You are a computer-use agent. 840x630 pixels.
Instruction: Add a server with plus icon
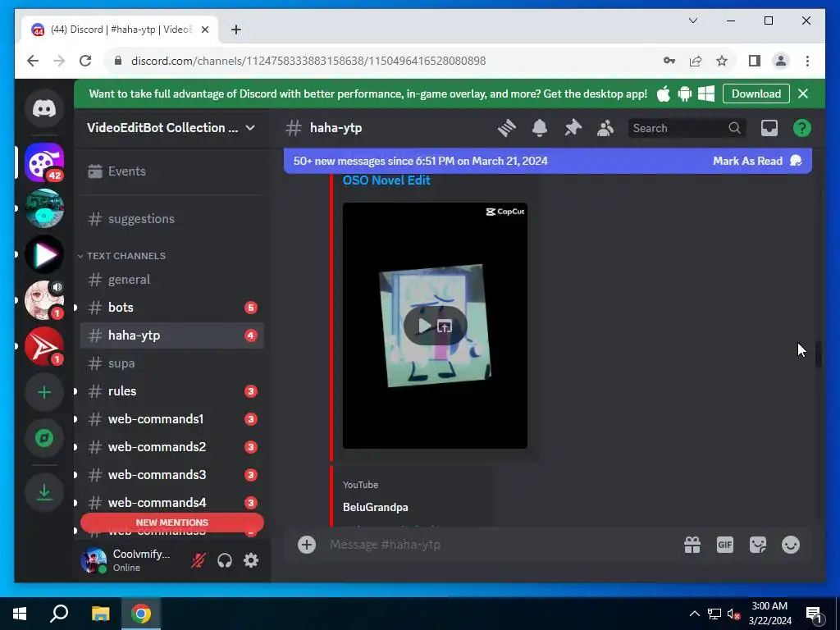(44, 392)
